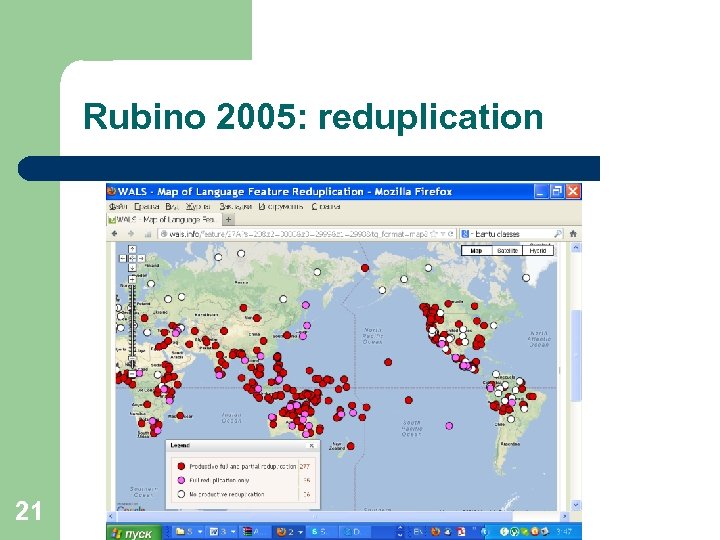This screenshot has width=720, height=540.
Task: Click pink 'Full reduplication only' legend dot
Action: tap(181, 480)
